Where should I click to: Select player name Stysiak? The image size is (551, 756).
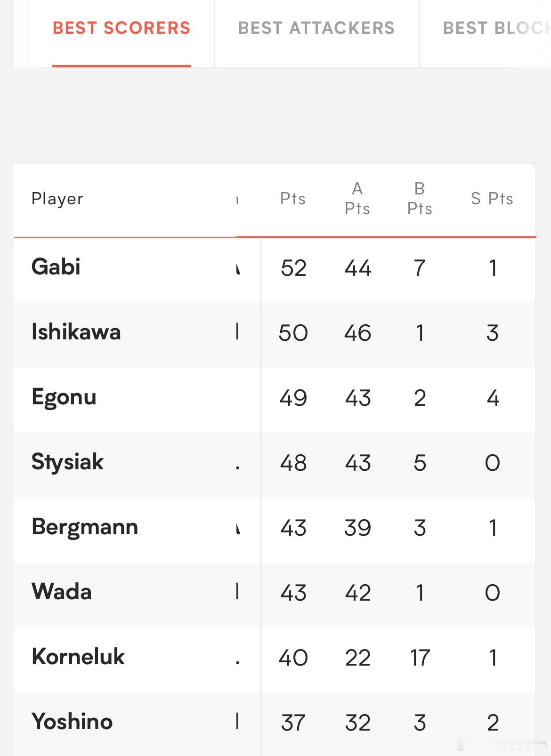[x=67, y=462]
